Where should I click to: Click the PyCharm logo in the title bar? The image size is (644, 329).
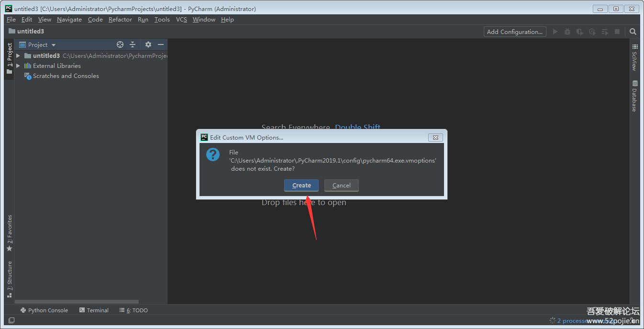9,9
